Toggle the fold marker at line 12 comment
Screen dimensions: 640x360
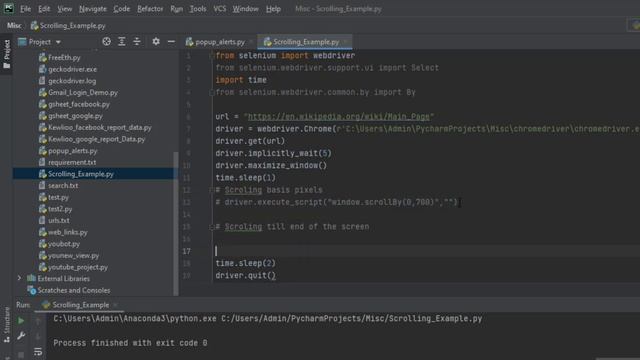pyautogui.click(x=211, y=190)
